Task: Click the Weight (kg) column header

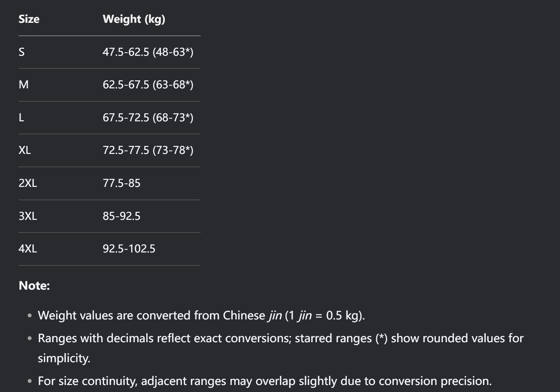Action: point(134,19)
